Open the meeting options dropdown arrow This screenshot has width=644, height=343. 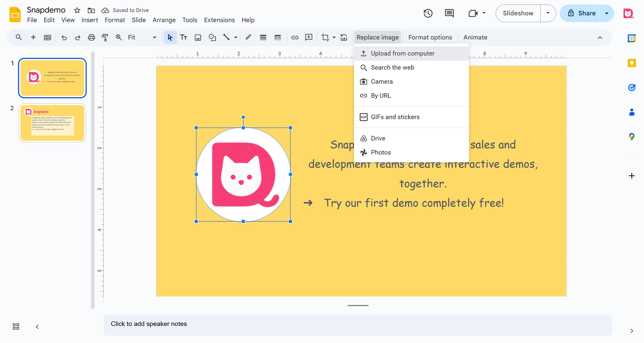click(484, 13)
